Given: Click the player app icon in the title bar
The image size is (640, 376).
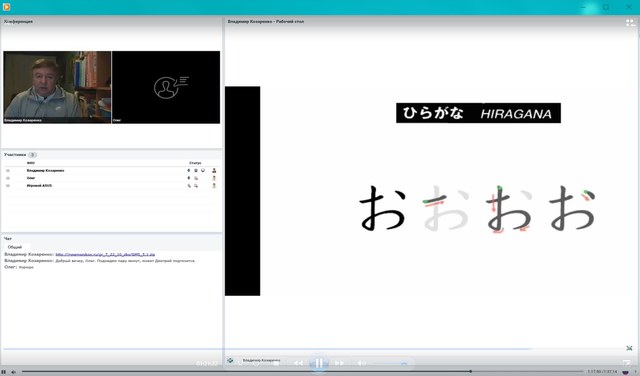Looking at the screenshot, I should 6,7.
